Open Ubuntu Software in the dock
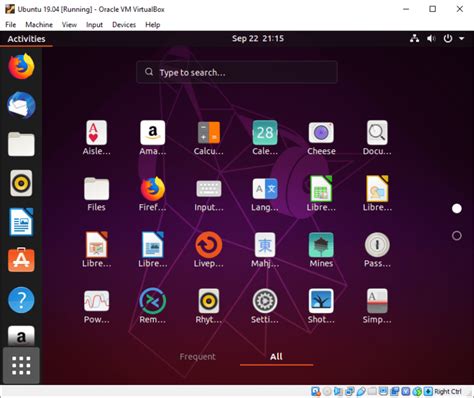This screenshot has width=474, height=398. point(21,261)
